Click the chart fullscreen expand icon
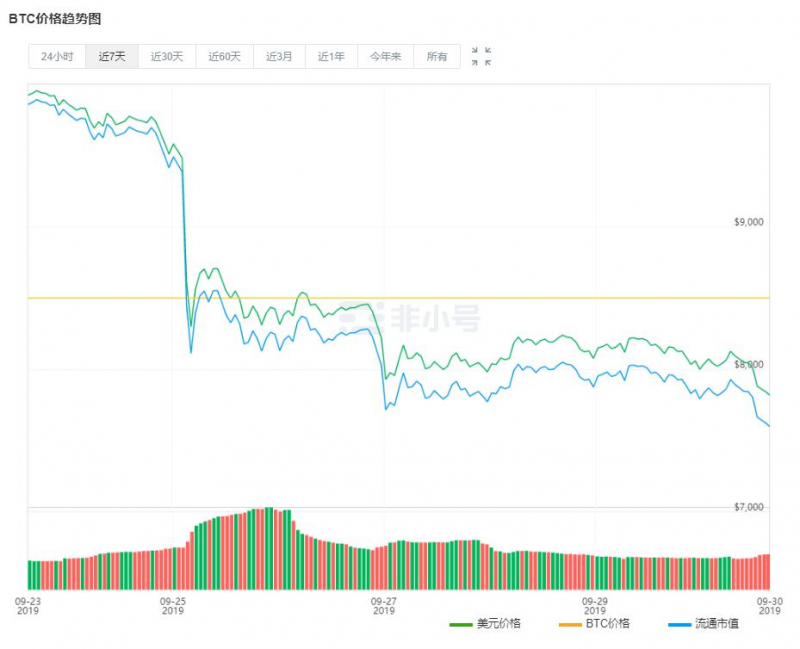800x649 pixels. [476, 56]
